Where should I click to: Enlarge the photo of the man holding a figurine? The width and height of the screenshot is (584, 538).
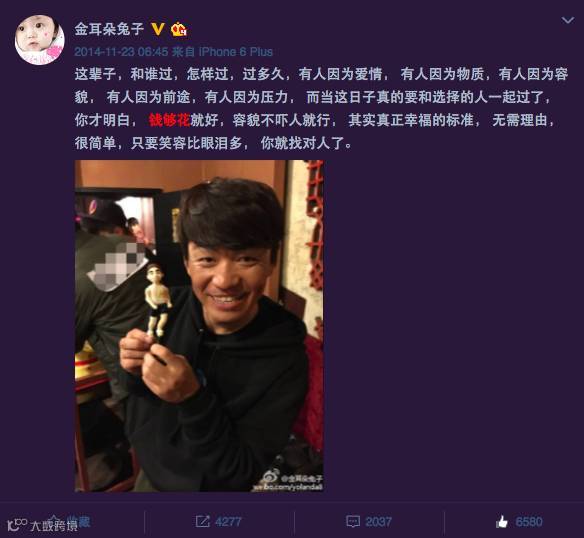click(x=199, y=326)
